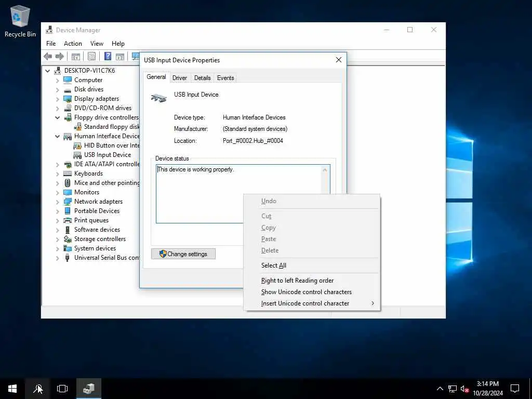The height and width of the screenshot is (399, 532).
Task: Click the Change settings button
Action: point(183,254)
